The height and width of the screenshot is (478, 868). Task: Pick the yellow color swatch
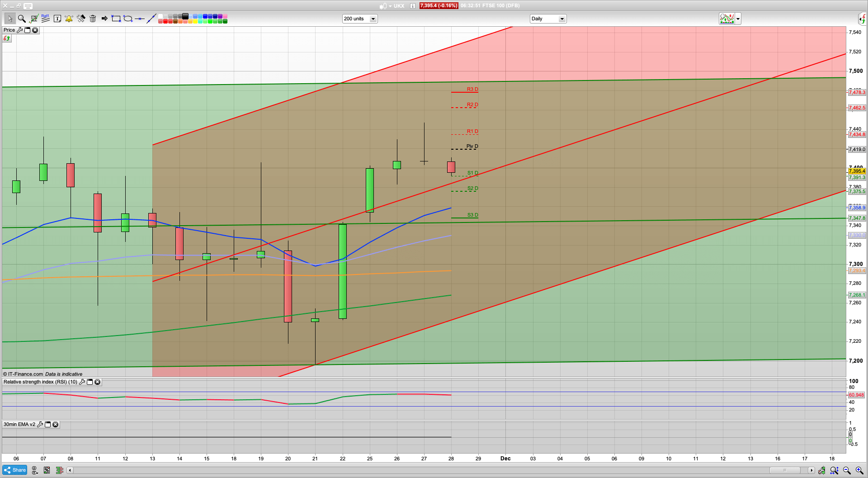pyautogui.click(x=195, y=21)
